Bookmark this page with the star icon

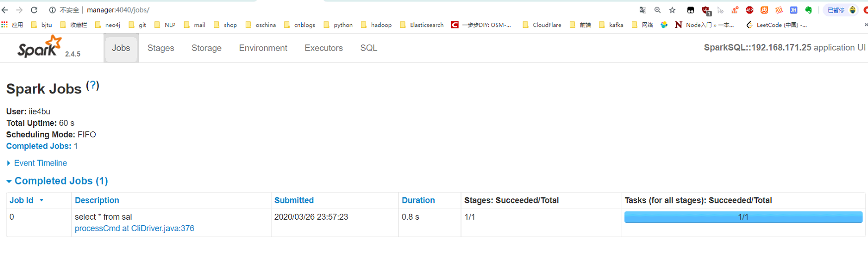tap(672, 10)
